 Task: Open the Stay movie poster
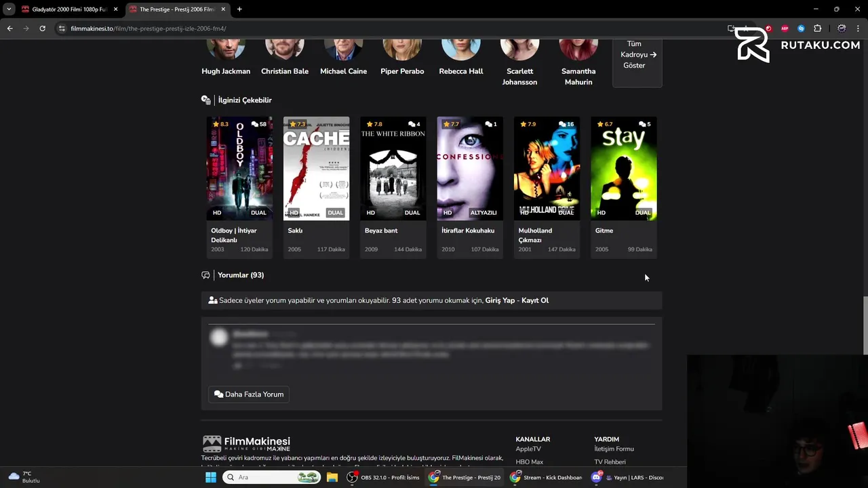click(x=624, y=168)
